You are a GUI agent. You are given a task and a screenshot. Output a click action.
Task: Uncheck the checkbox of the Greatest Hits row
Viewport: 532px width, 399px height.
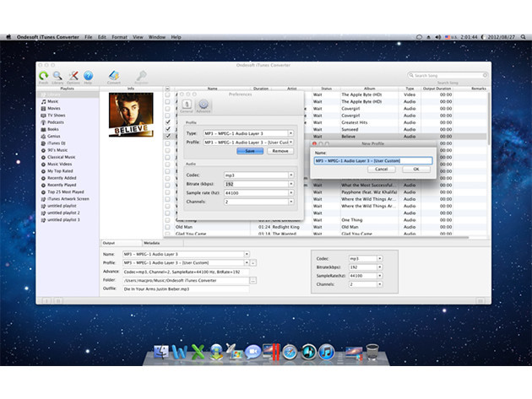(x=168, y=122)
